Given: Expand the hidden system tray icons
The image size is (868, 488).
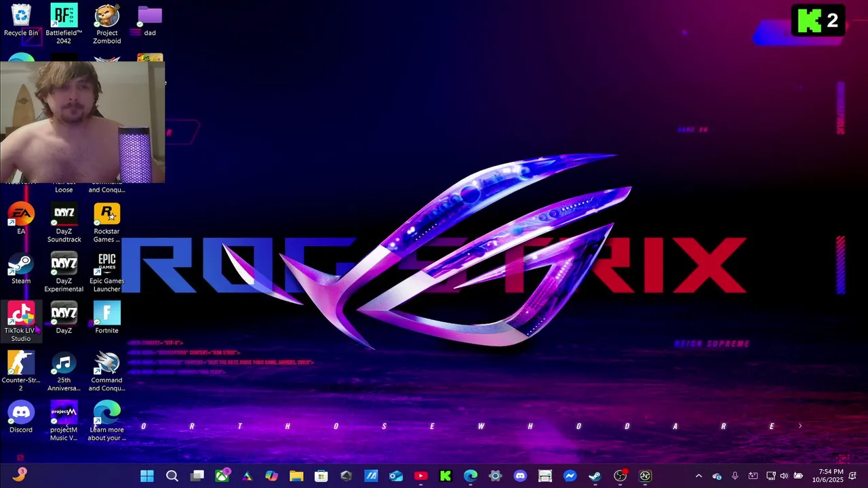Looking at the screenshot, I should [x=699, y=476].
